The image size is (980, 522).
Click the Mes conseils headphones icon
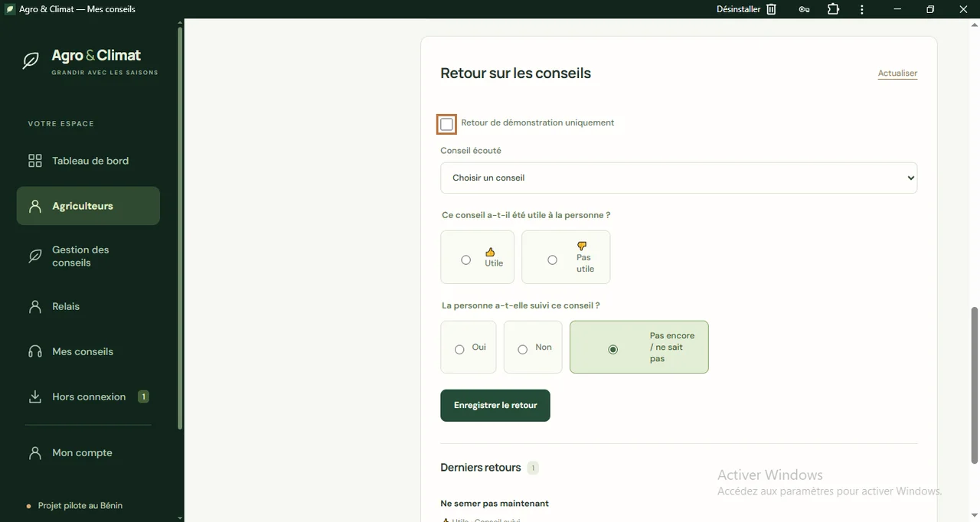tap(35, 351)
